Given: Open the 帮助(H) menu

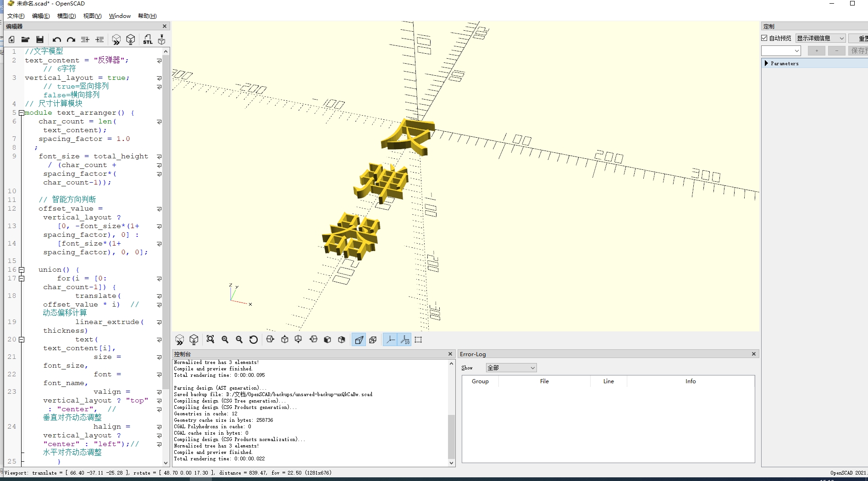Looking at the screenshot, I should pyautogui.click(x=147, y=16).
